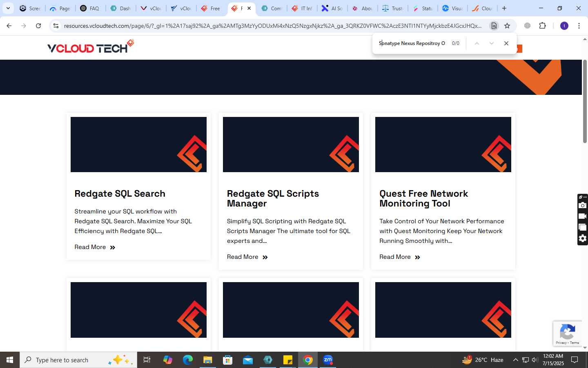
Task: Open the Extensions puzzle icon
Action: coord(542,26)
